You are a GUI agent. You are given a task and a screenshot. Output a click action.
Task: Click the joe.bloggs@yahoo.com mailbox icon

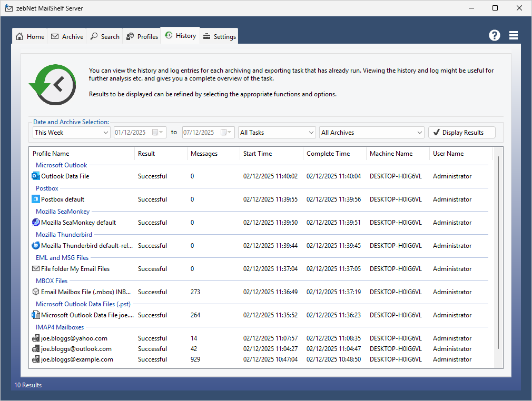36,338
